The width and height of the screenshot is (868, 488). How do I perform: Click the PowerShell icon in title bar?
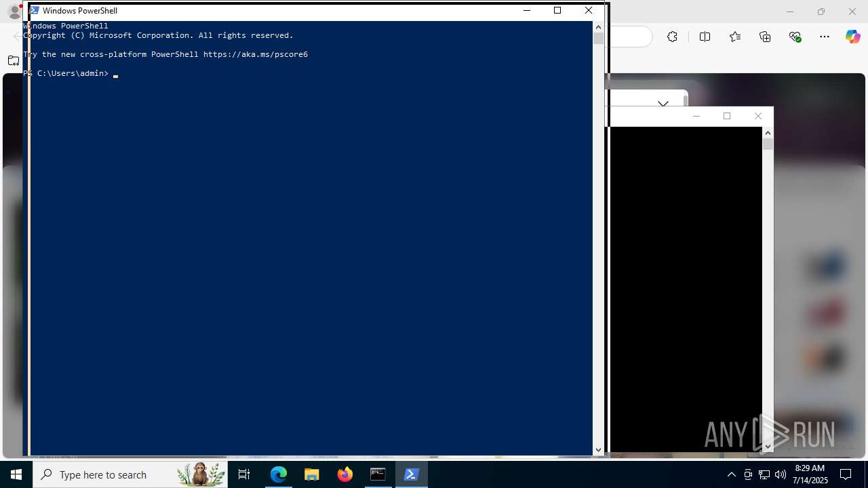(34, 10)
